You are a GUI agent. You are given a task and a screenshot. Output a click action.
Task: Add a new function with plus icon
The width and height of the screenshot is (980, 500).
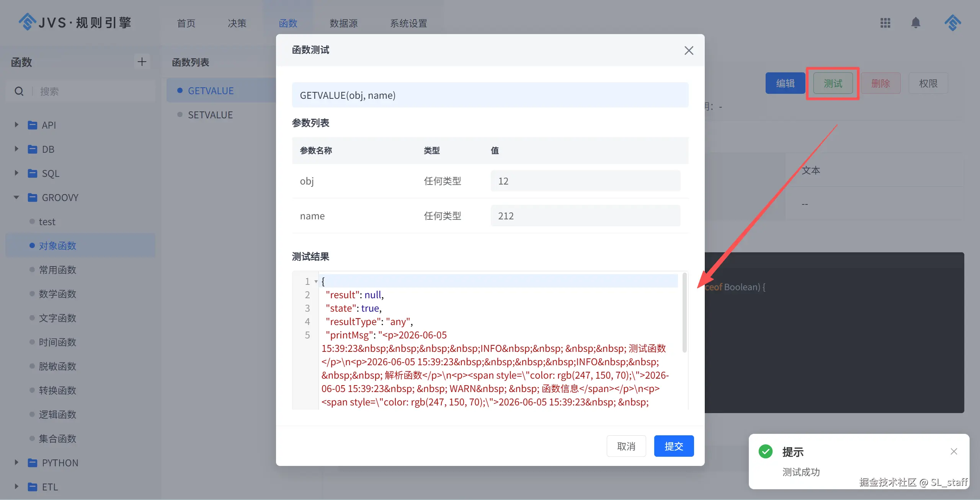click(142, 62)
